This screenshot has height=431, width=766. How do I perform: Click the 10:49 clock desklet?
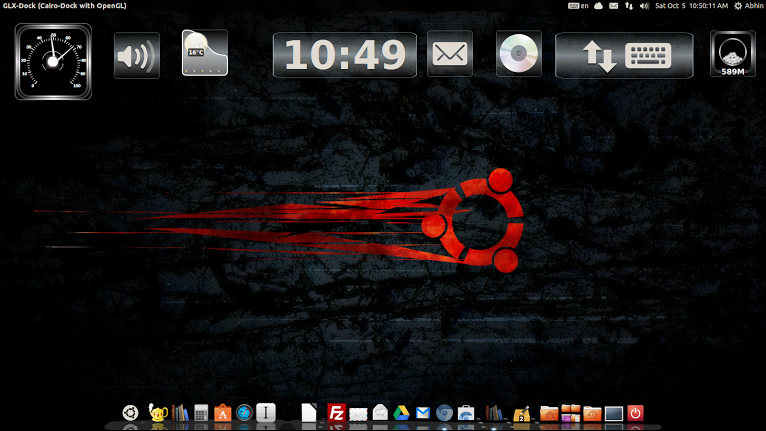345,55
